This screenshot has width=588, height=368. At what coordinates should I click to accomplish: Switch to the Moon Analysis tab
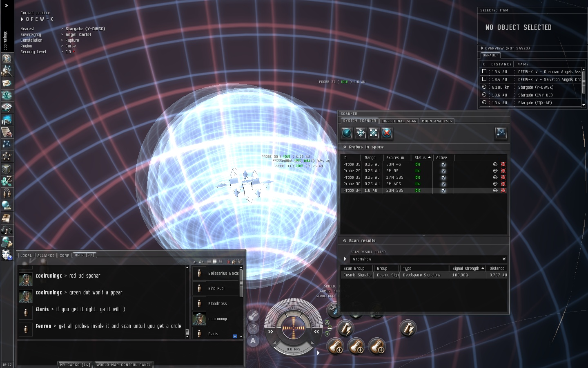[437, 121]
